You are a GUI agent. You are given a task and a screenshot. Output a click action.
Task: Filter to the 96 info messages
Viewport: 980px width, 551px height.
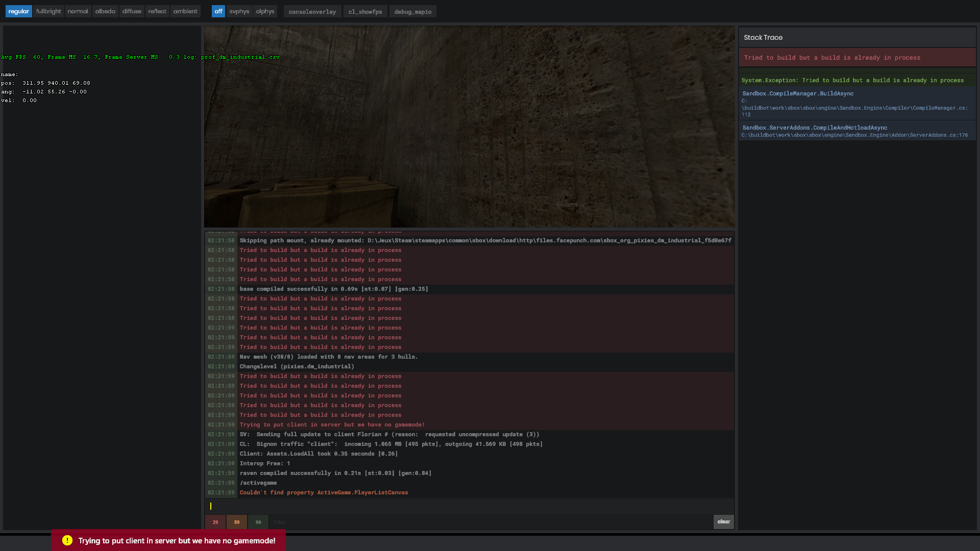tap(258, 522)
